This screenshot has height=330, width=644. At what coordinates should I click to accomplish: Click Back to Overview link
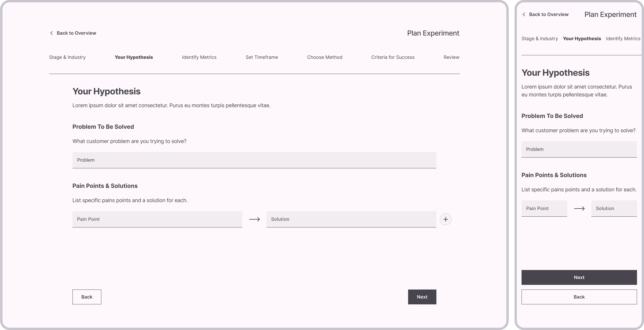pos(76,33)
